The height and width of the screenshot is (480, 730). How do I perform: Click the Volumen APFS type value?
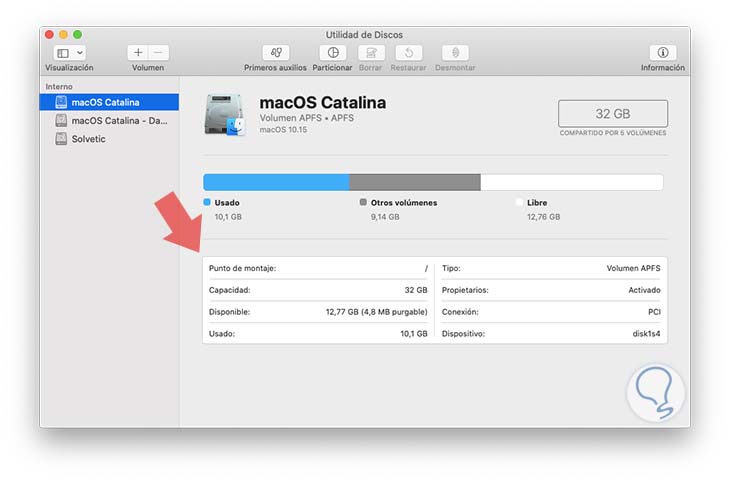click(x=633, y=268)
